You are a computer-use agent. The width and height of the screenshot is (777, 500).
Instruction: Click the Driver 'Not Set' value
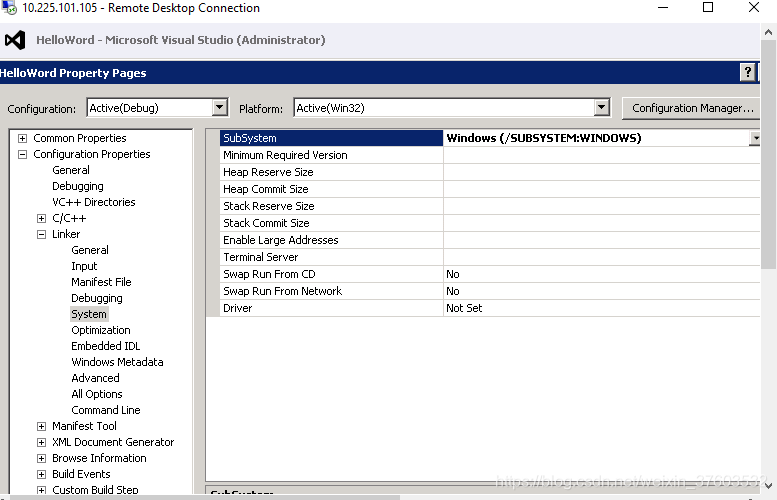click(x=464, y=308)
